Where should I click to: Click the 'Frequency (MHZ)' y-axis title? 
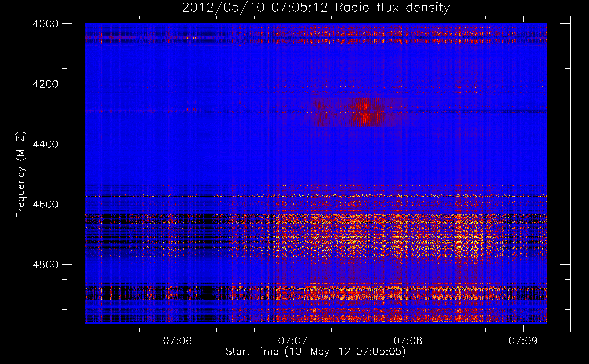click(21, 175)
